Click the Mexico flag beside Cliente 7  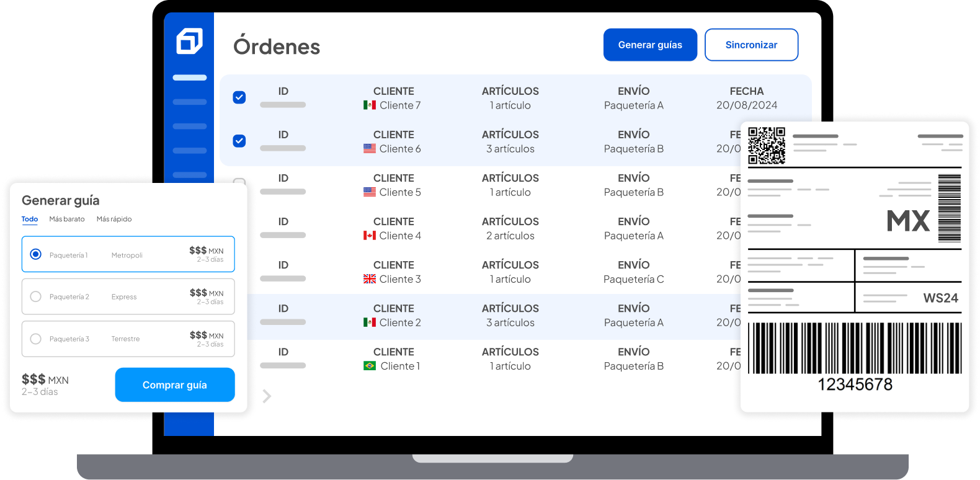tap(370, 105)
